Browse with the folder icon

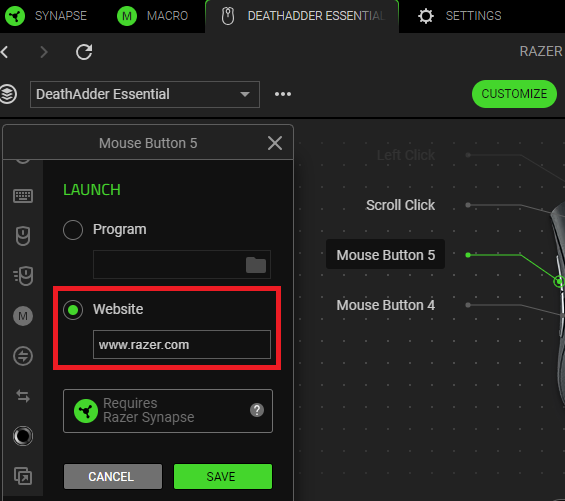tap(256, 265)
